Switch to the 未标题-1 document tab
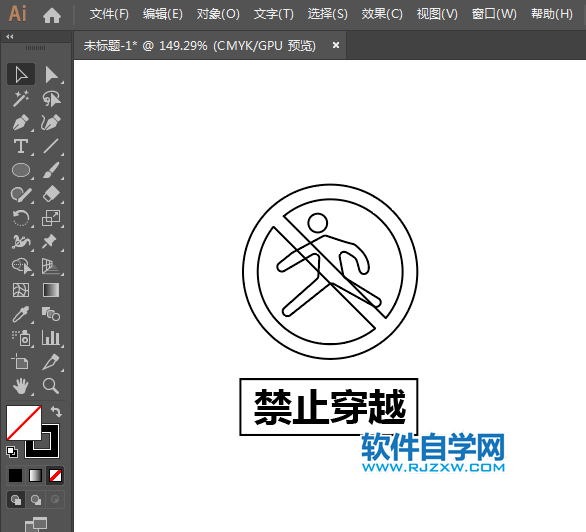 (x=200, y=46)
